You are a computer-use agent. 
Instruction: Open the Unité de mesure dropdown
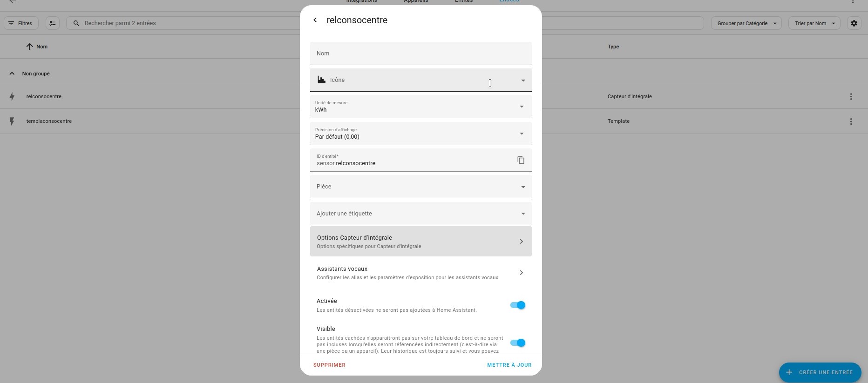coord(421,107)
